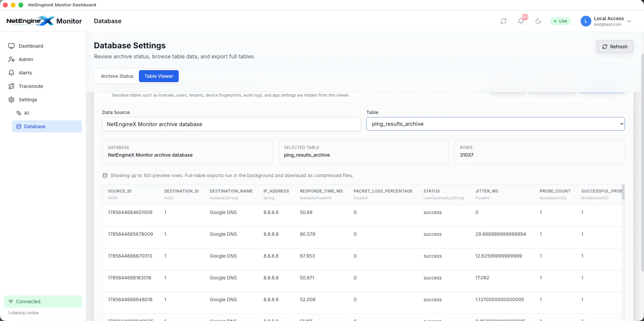Screen dimensions: 644x321
Task: Click the database icon beside preview rows note
Action: 105,175
